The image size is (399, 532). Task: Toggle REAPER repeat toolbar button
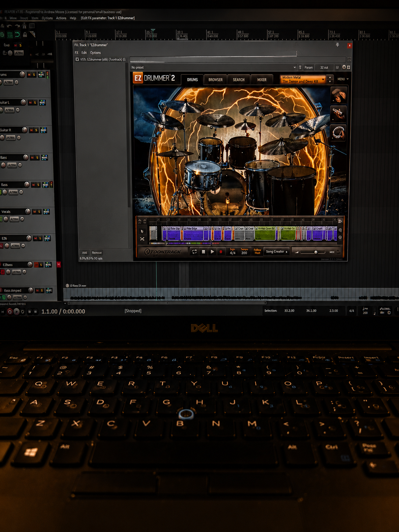17,35
